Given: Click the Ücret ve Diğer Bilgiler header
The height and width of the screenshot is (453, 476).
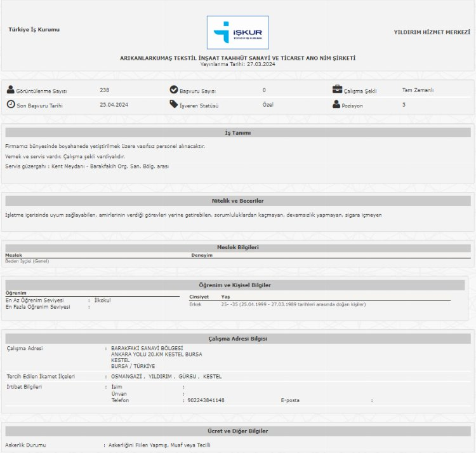Looking at the screenshot, I should pos(238,431).
